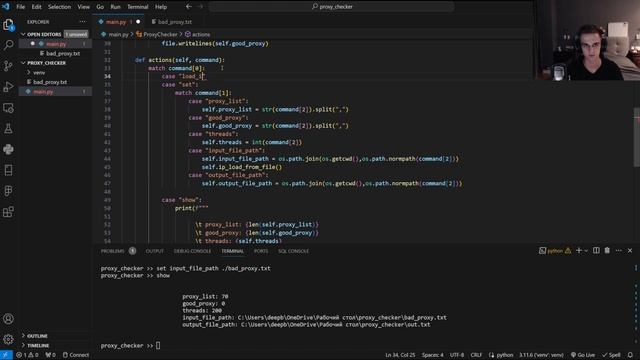
Task: Open the Edit menu
Action: pyautogui.click(x=36, y=7)
